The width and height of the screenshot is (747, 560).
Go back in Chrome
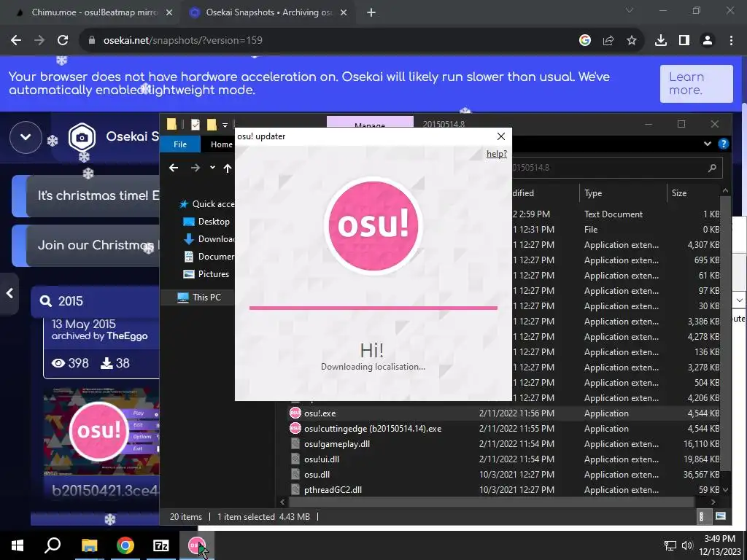(16, 41)
